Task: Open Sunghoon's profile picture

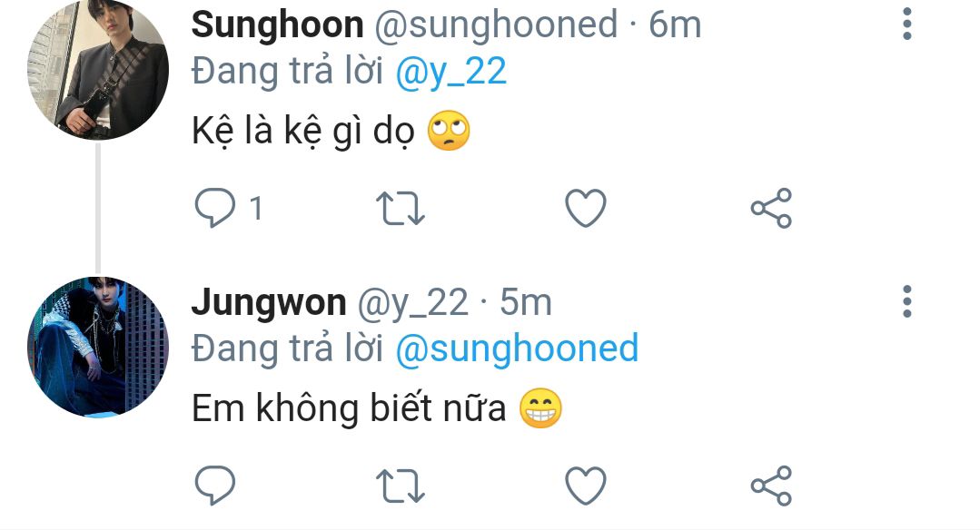Action: pos(98,70)
